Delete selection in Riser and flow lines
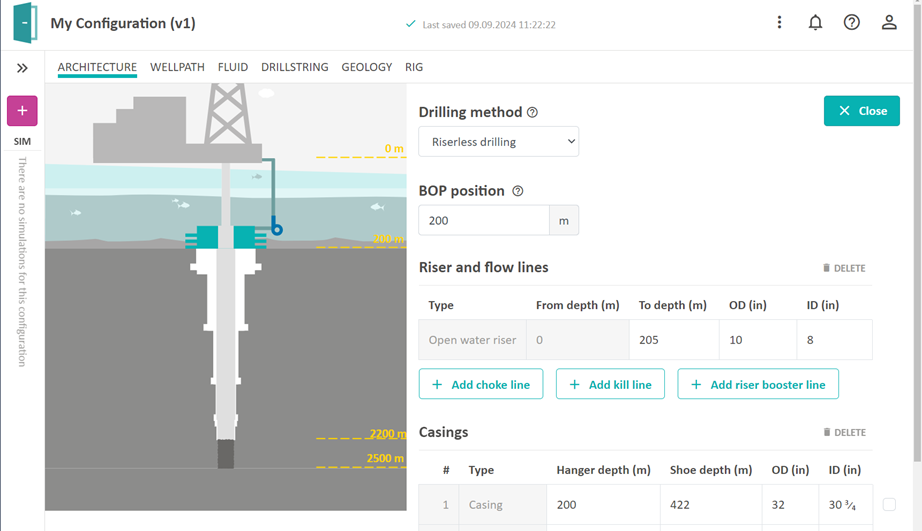 point(844,268)
